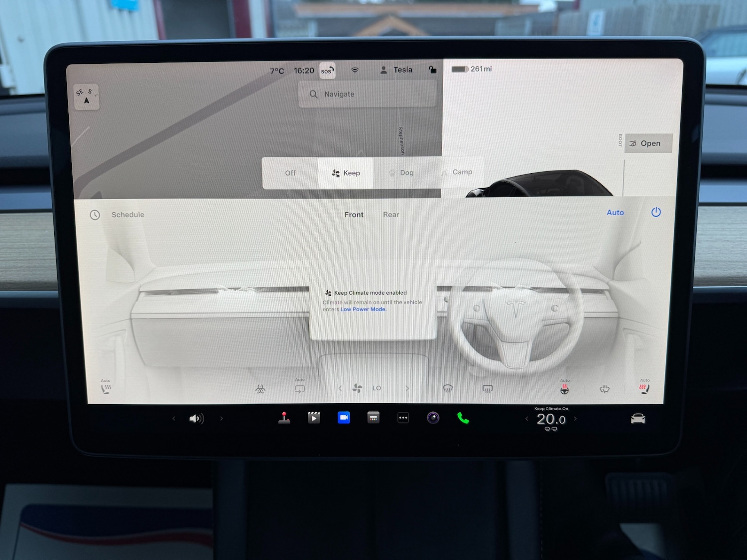Viewport: 747px width, 560px height.
Task: Switch to the Rear climate tab
Action: click(x=391, y=215)
